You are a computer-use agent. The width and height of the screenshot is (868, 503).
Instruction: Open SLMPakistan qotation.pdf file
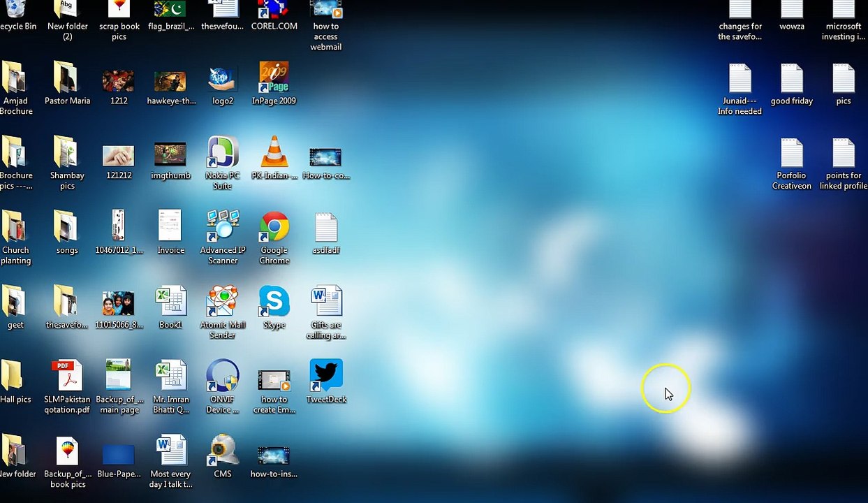click(x=67, y=387)
